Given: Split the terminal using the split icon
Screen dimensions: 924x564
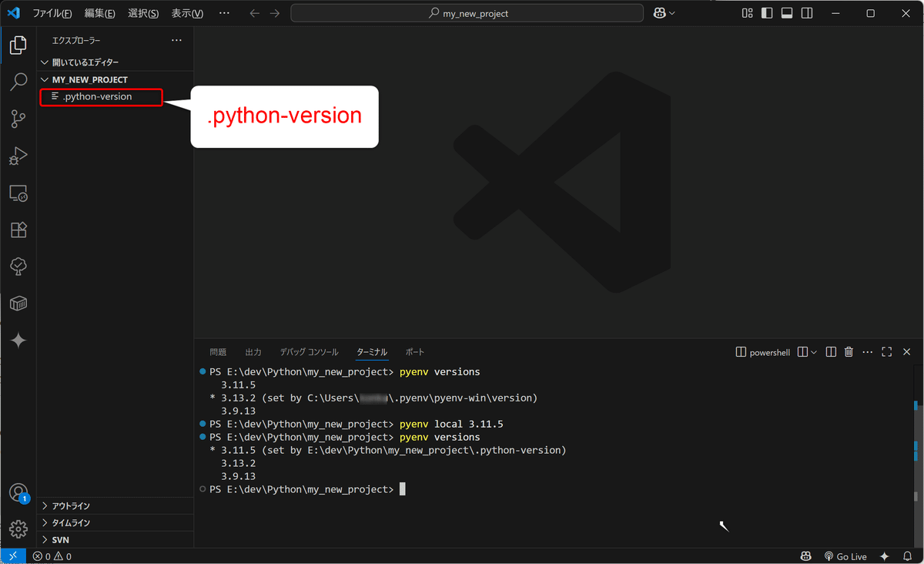Looking at the screenshot, I should click(x=830, y=351).
